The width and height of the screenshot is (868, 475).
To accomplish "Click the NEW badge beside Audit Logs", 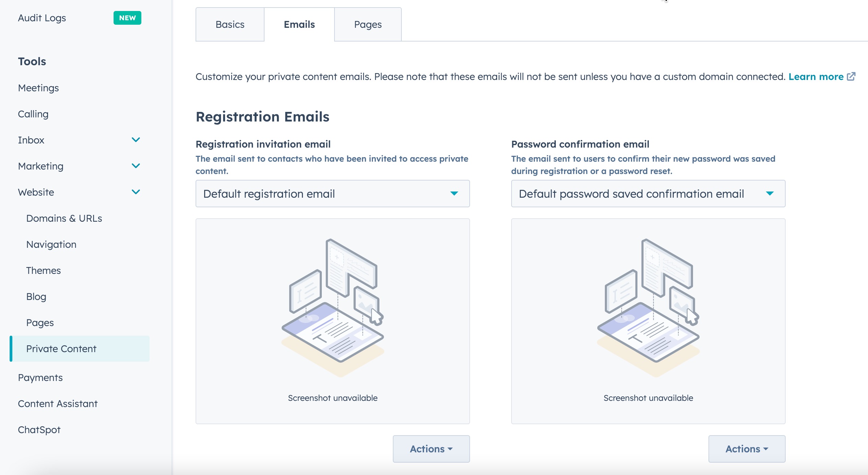I will tap(127, 18).
